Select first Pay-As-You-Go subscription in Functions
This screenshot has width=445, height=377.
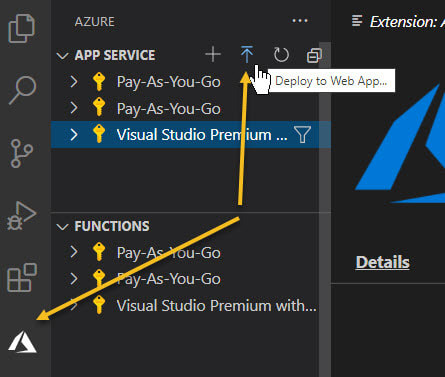coord(185,252)
